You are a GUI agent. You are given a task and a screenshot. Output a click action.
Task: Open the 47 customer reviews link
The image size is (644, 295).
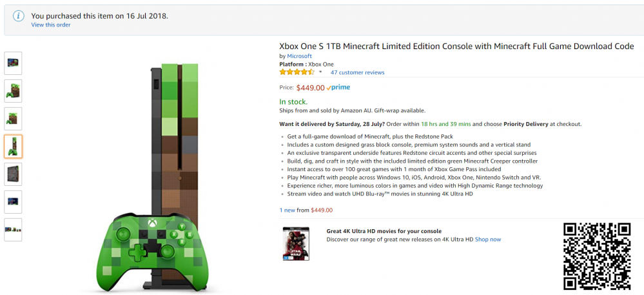coord(357,73)
